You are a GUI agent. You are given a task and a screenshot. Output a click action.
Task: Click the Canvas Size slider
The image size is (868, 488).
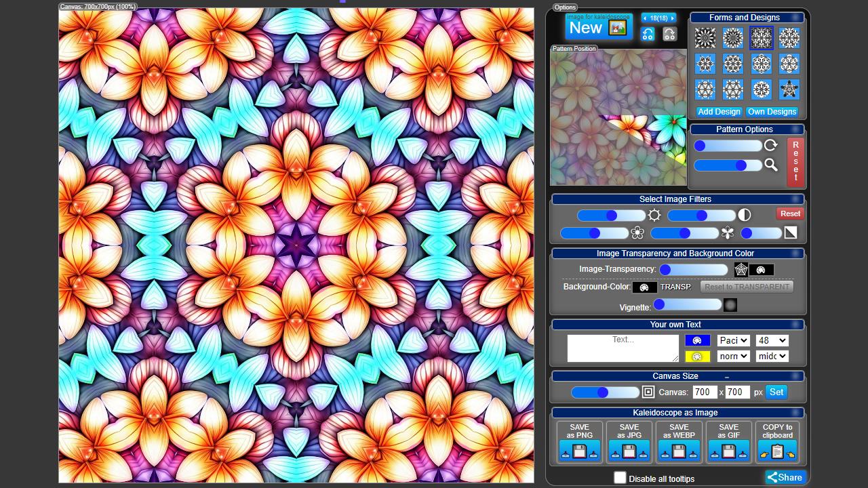tap(605, 392)
